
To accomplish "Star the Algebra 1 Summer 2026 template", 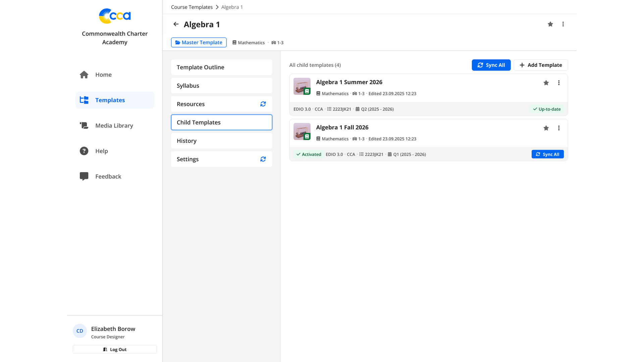I will pyautogui.click(x=546, y=83).
